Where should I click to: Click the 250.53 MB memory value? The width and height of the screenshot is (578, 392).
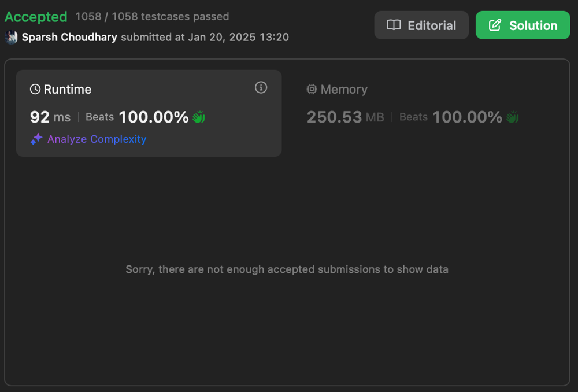point(345,117)
